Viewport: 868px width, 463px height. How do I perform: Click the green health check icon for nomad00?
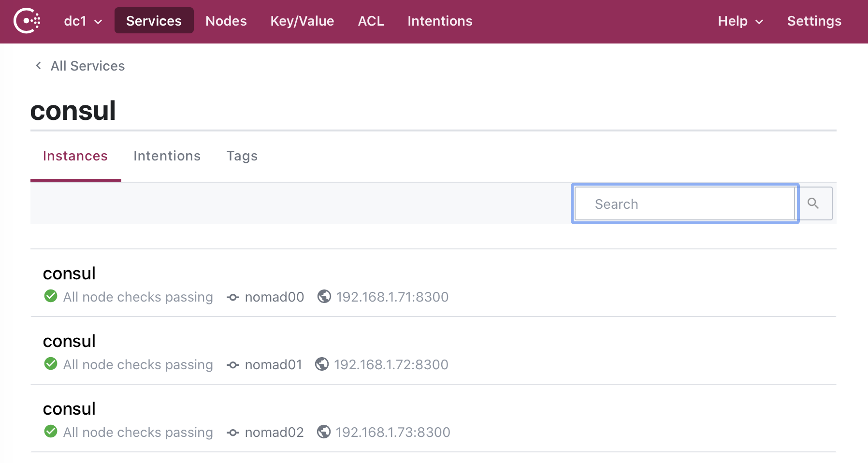point(50,296)
